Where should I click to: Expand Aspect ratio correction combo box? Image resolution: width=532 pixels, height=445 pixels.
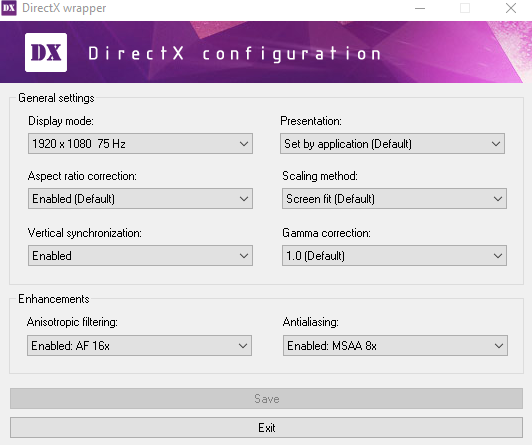click(140, 198)
